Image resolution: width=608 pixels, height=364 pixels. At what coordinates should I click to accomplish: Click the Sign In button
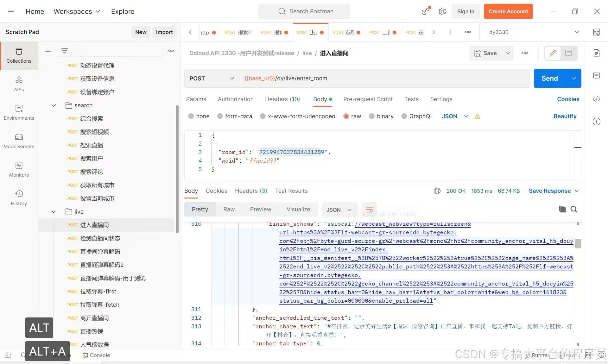(465, 11)
